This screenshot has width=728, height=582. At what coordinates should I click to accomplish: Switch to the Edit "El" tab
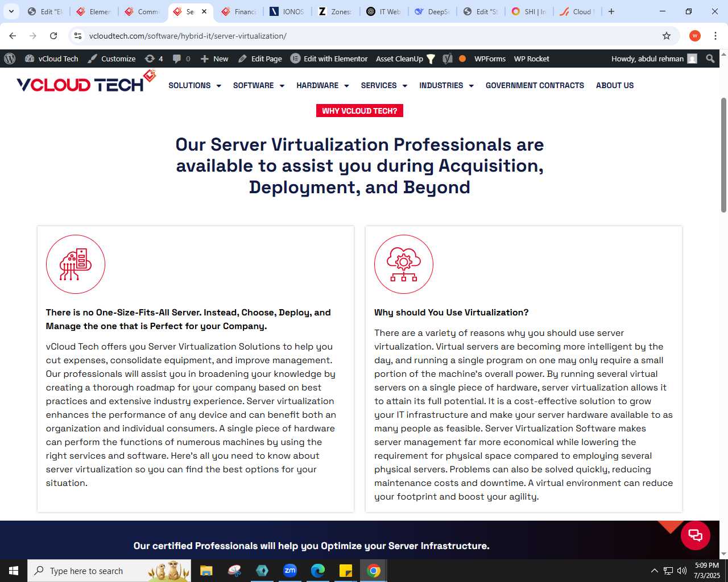point(45,11)
